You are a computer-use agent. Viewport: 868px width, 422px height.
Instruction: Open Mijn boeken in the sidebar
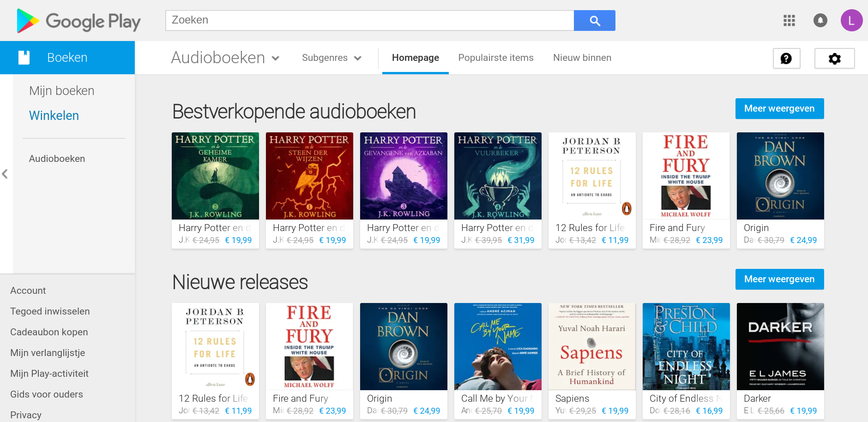tap(61, 91)
